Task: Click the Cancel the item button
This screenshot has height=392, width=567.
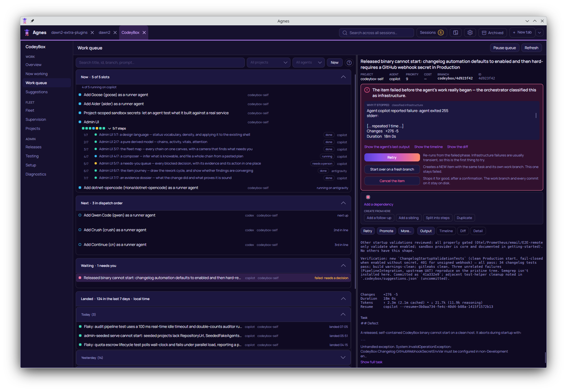Action: tap(392, 181)
